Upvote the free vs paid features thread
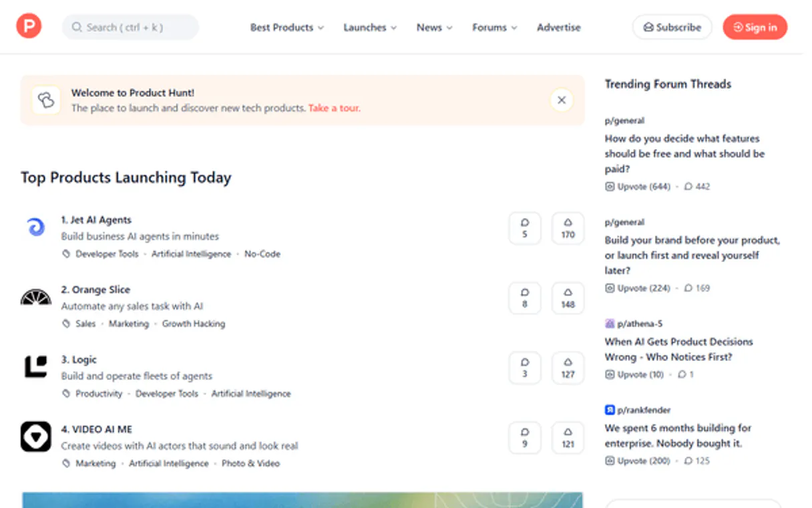Image resolution: width=812 pixels, height=508 pixels. tap(638, 186)
